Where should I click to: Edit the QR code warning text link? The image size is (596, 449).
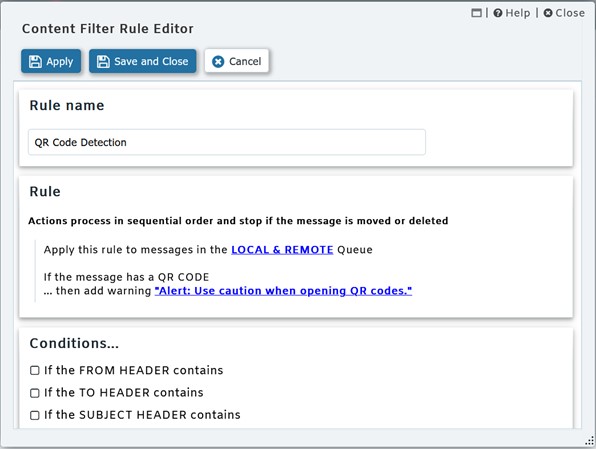[283, 291]
